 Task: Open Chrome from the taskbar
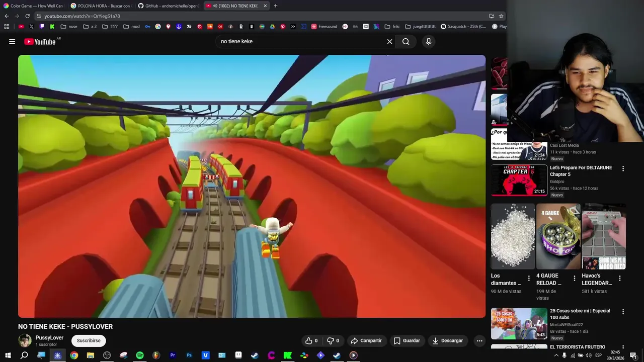click(74, 355)
